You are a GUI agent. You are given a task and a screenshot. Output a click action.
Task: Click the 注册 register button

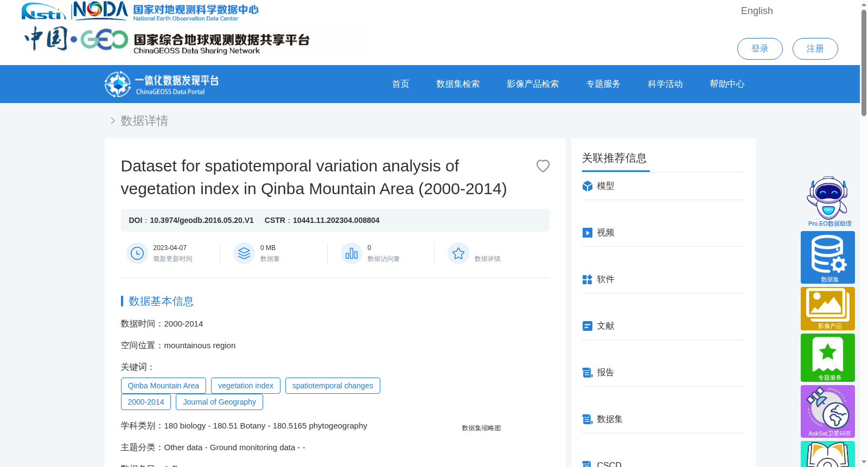click(x=815, y=49)
